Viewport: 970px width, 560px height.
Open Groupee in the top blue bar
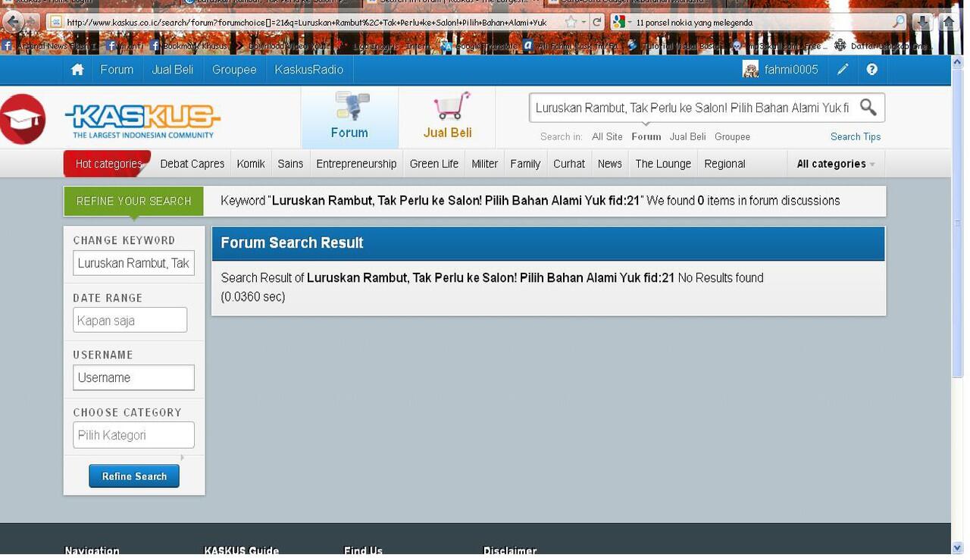[234, 70]
